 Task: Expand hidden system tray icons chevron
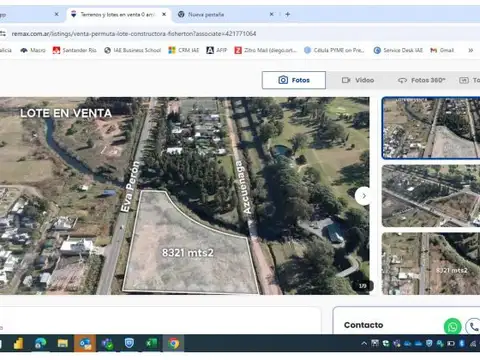coord(364,343)
